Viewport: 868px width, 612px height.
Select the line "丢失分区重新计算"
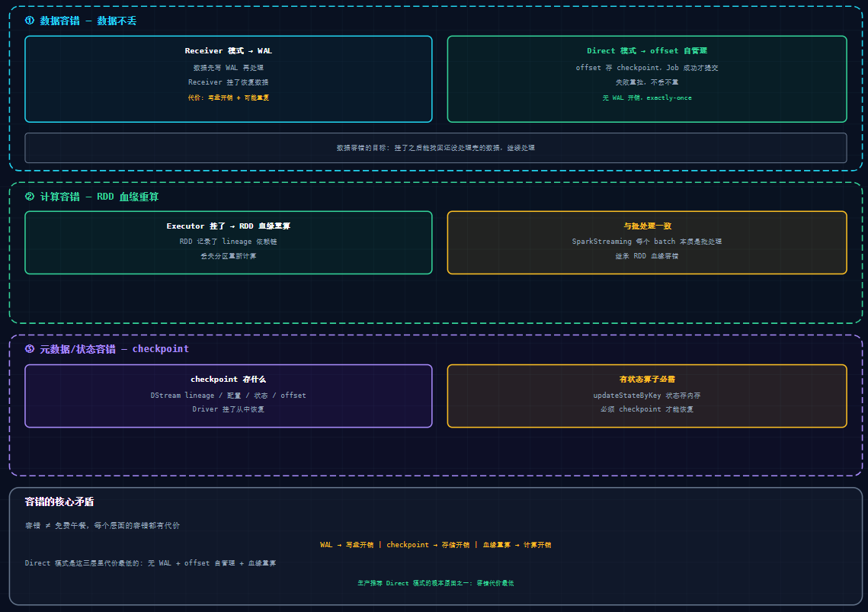click(x=228, y=256)
